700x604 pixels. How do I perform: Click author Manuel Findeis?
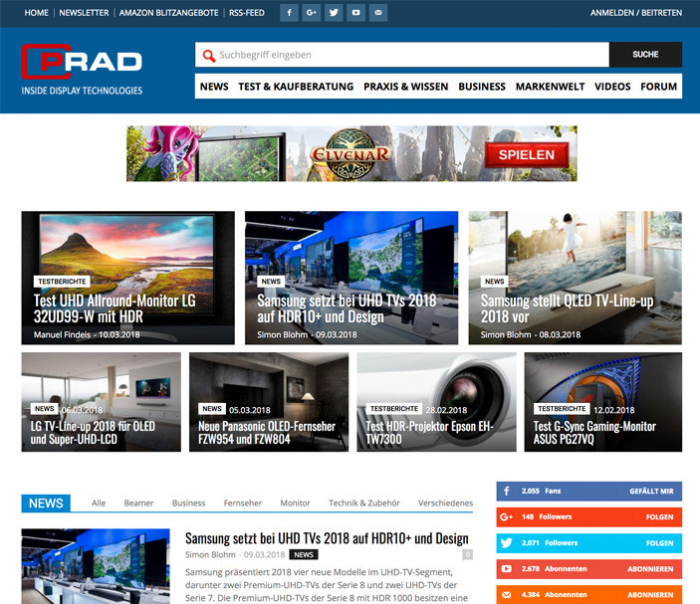tap(62, 334)
